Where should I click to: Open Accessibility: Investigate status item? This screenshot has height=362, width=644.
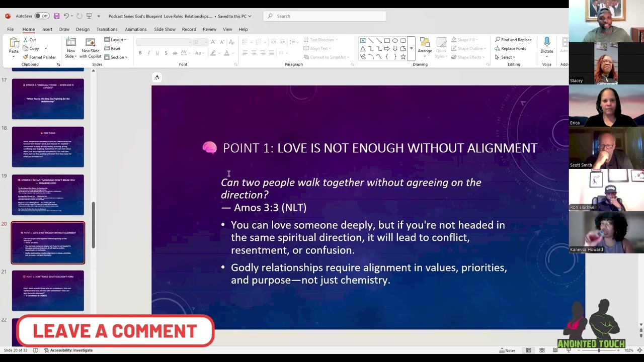[68, 350]
